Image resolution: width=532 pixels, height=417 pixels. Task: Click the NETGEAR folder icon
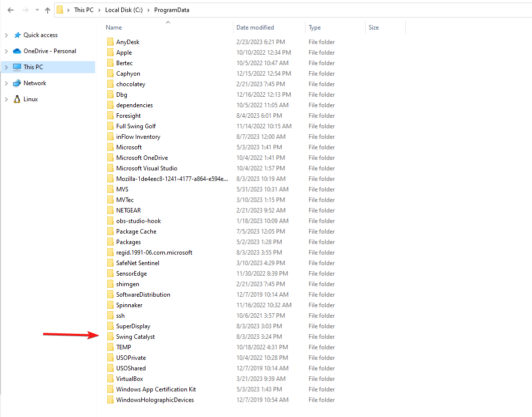110,210
